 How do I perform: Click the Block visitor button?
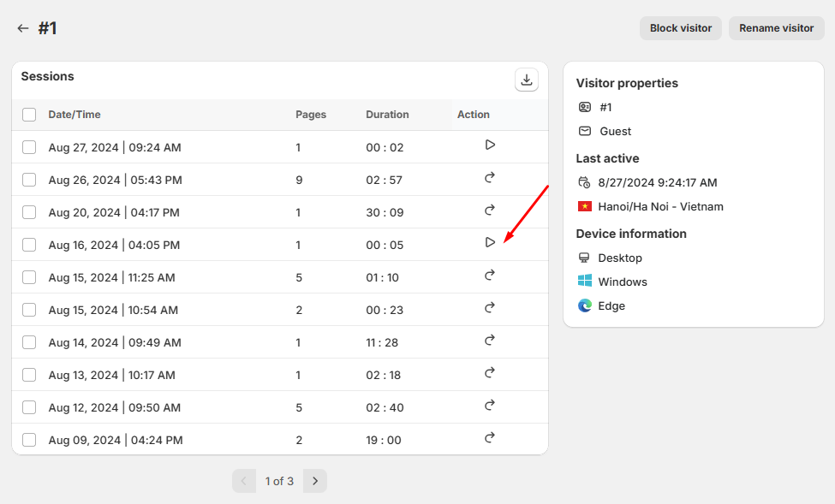pos(681,28)
